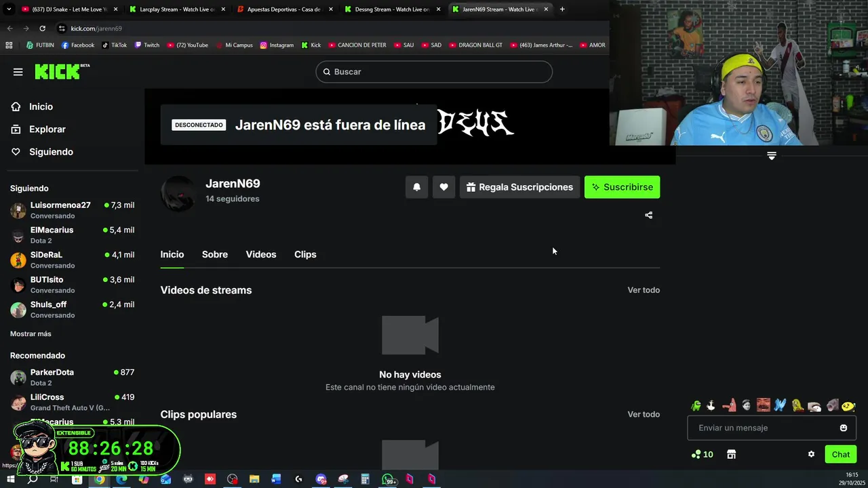Open the Chrome apps grid shortcut
Viewport: 868px width, 488px height.
(x=9, y=45)
